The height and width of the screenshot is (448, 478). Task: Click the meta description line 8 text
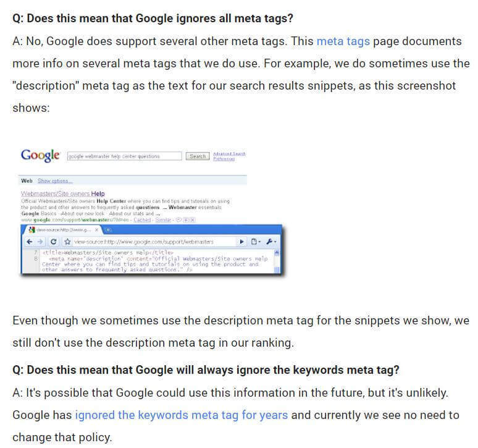(x=155, y=264)
